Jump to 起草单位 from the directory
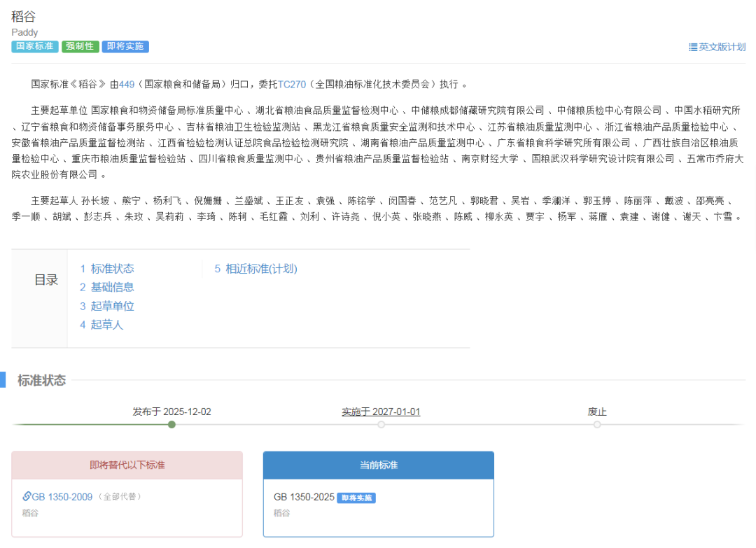Viewport: 756px width, 548px height. (111, 306)
